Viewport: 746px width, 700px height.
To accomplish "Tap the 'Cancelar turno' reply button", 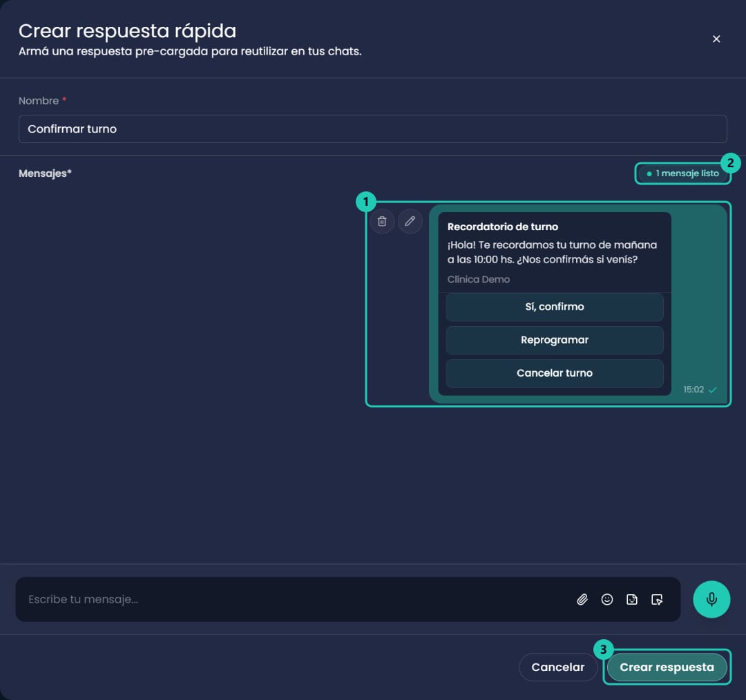I will (x=555, y=373).
